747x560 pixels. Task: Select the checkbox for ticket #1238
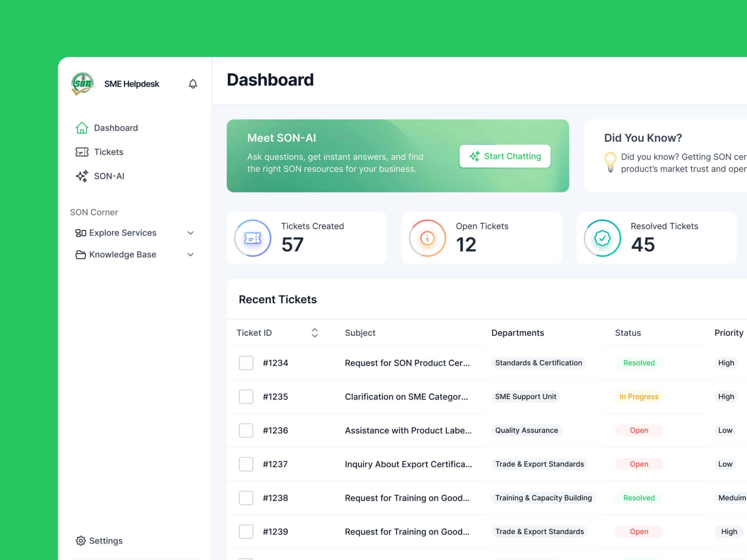[x=246, y=498]
